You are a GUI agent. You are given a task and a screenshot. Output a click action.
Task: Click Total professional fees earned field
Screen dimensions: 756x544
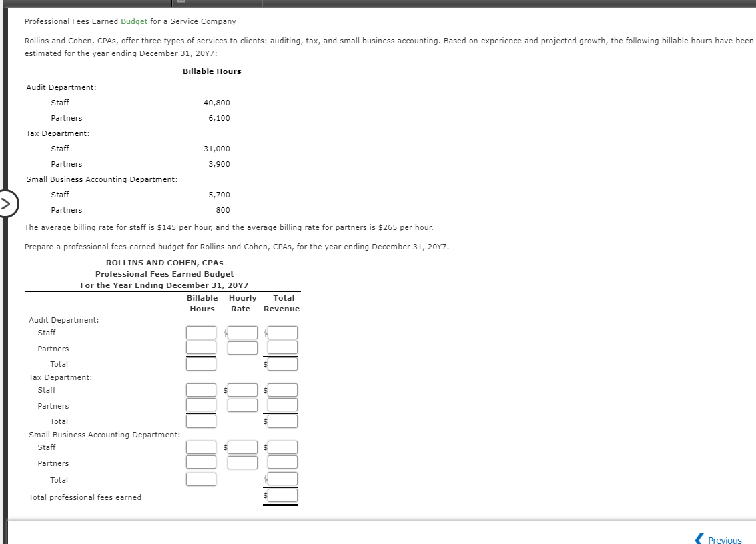click(282, 495)
